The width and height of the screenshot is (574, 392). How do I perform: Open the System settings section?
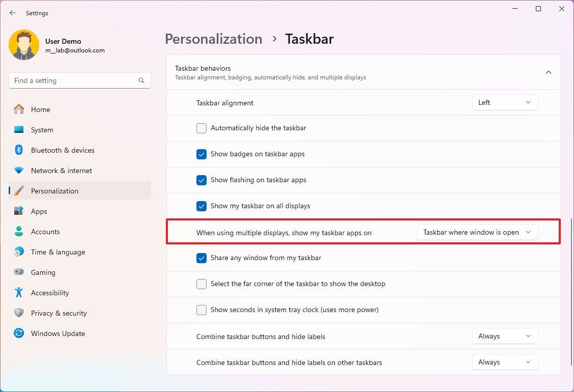[42, 130]
